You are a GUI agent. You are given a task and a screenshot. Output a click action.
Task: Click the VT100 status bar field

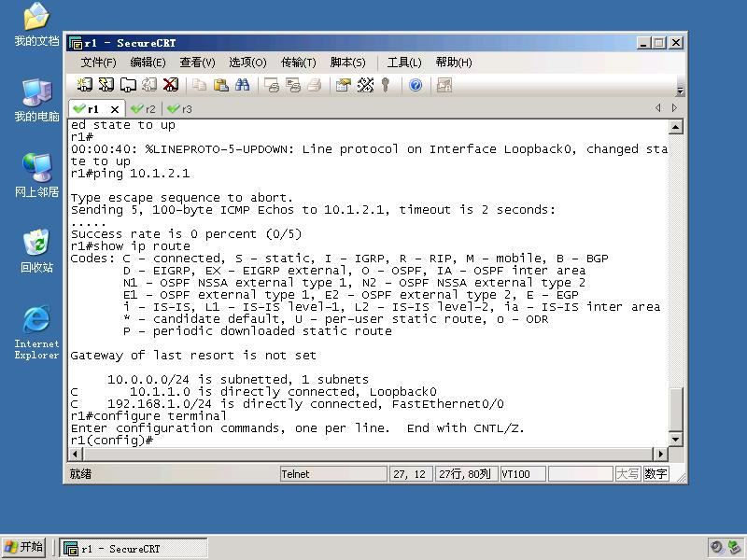(x=523, y=474)
